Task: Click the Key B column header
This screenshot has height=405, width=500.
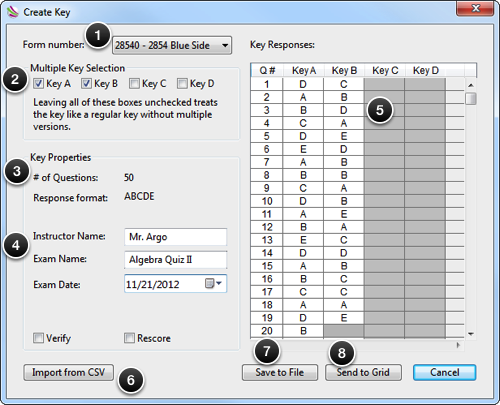Action: 344,70
